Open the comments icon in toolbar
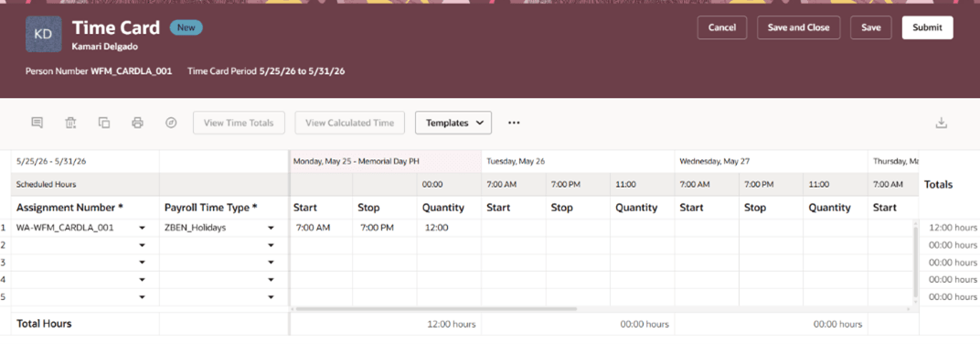Viewport: 980px width, 344px height. [x=37, y=123]
